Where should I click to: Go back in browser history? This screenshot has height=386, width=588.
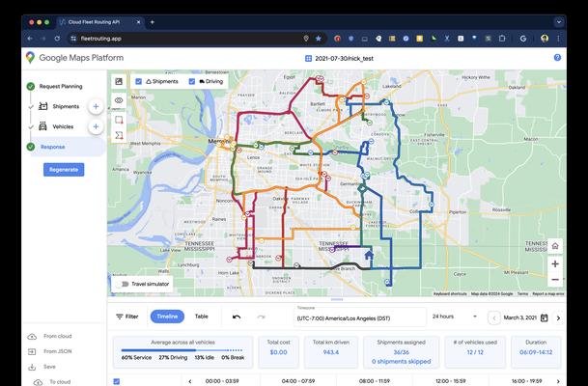coord(30,39)
